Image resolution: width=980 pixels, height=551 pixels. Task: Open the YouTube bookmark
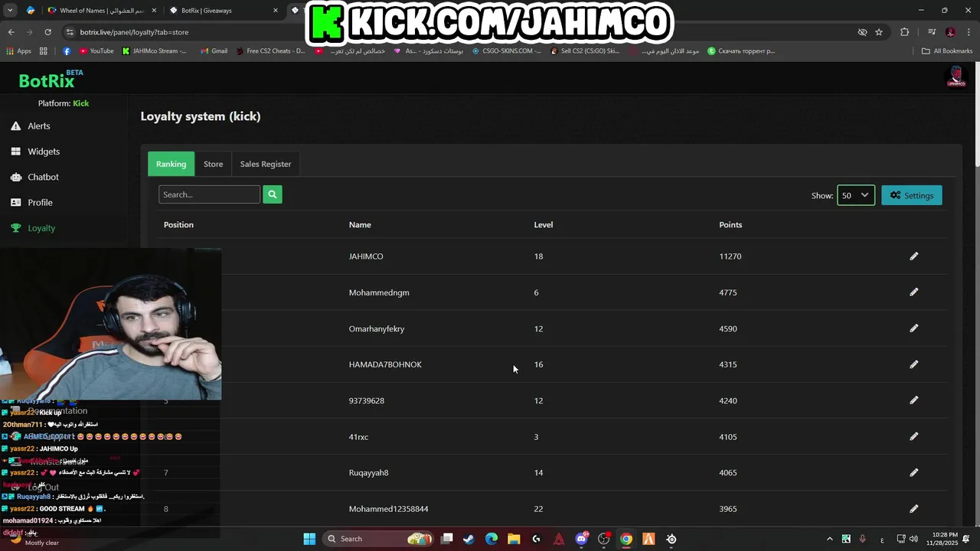(x=96, y=51)
